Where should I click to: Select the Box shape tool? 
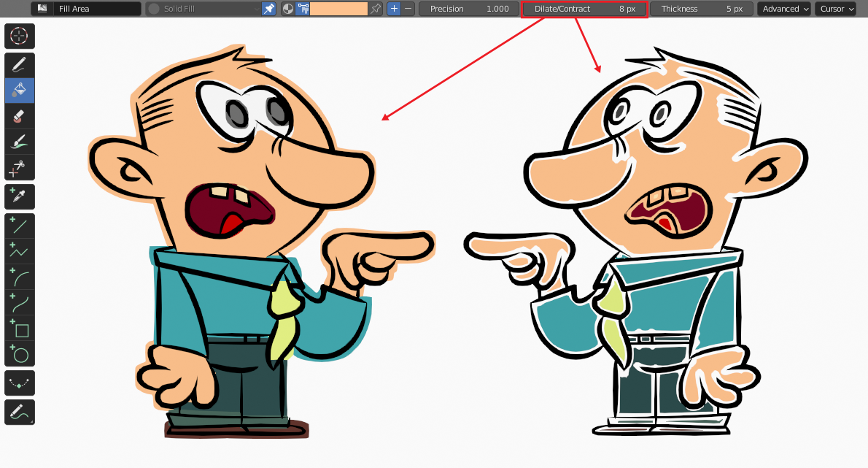pyautogui.click(x=20, y=329)
